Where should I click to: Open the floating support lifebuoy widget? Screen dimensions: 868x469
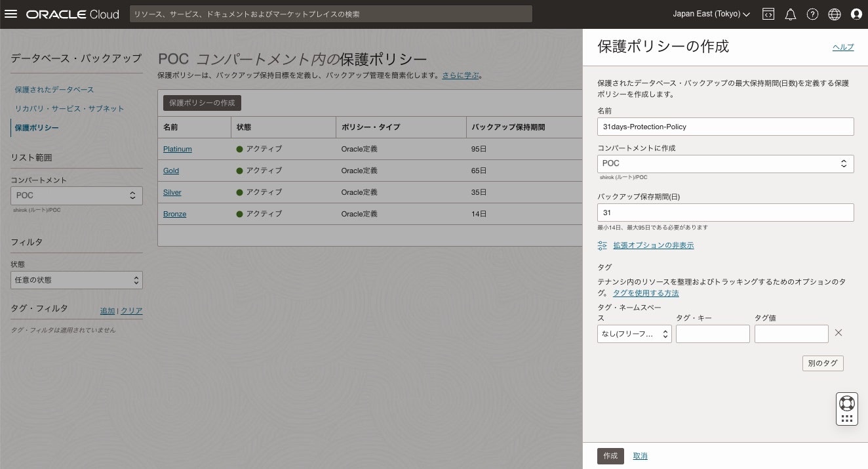click(847, 403)
